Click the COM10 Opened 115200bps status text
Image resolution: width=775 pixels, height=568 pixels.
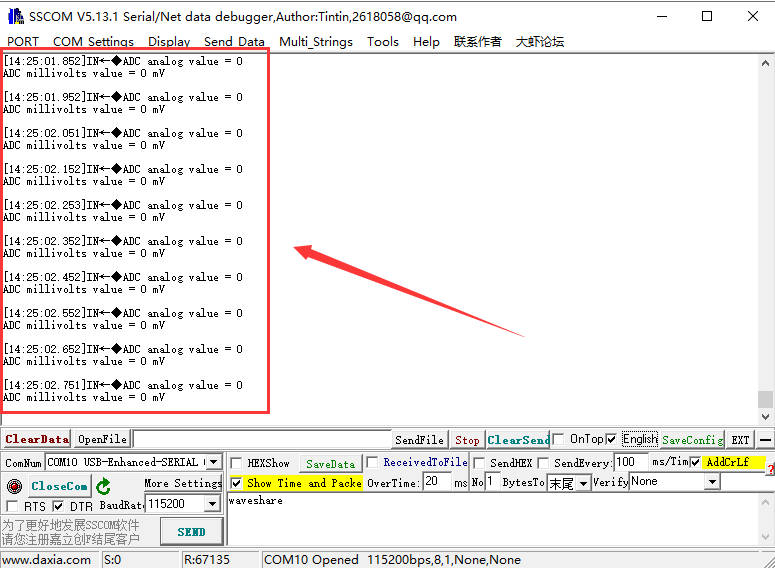[392, 560]
